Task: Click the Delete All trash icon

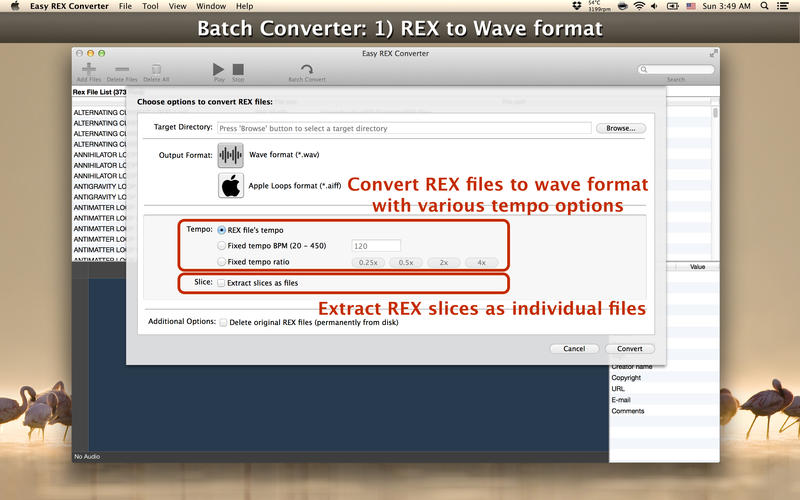Action: tap(156, 69)
